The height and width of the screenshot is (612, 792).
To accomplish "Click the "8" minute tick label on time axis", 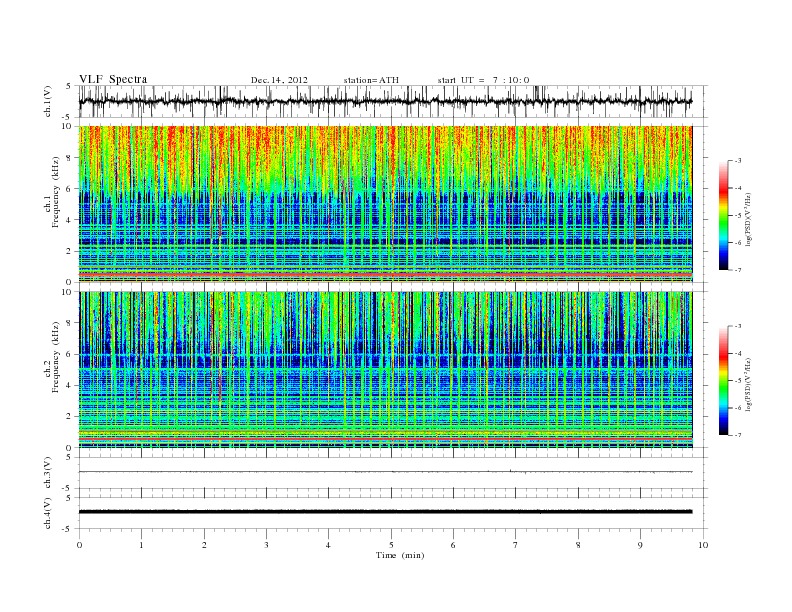I will (578, 545).
